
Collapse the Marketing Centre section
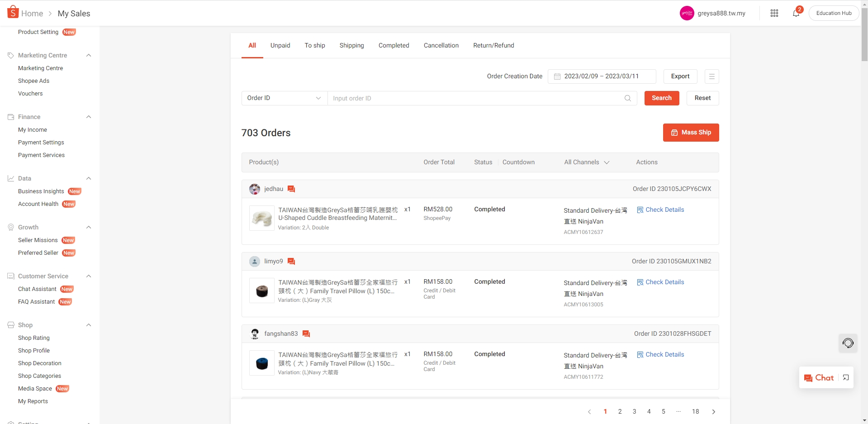tap(89, 55)
